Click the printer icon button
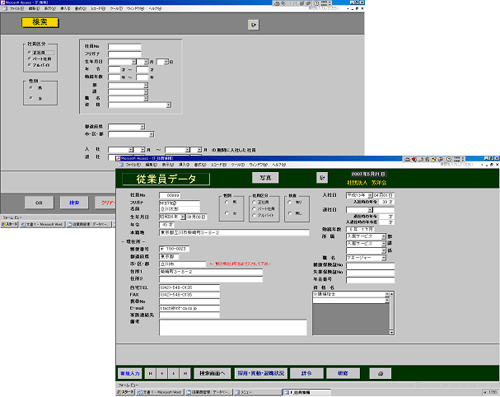Viewport: 500px width, 397px height. click(380, 373)
